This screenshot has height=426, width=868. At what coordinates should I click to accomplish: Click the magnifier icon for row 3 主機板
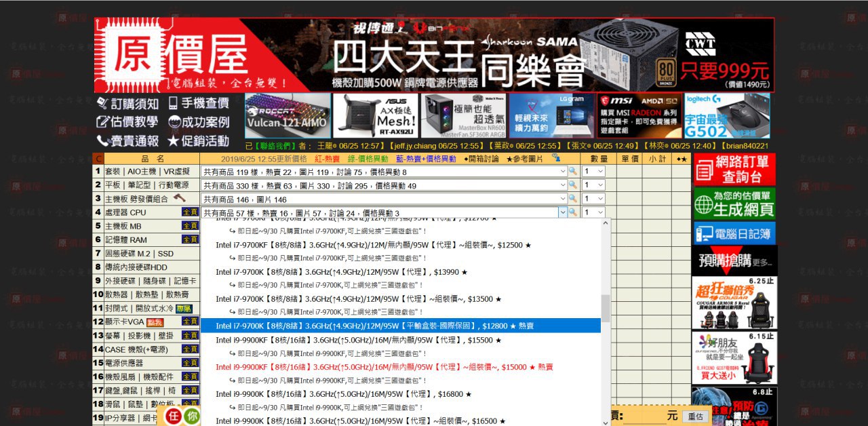573,199
